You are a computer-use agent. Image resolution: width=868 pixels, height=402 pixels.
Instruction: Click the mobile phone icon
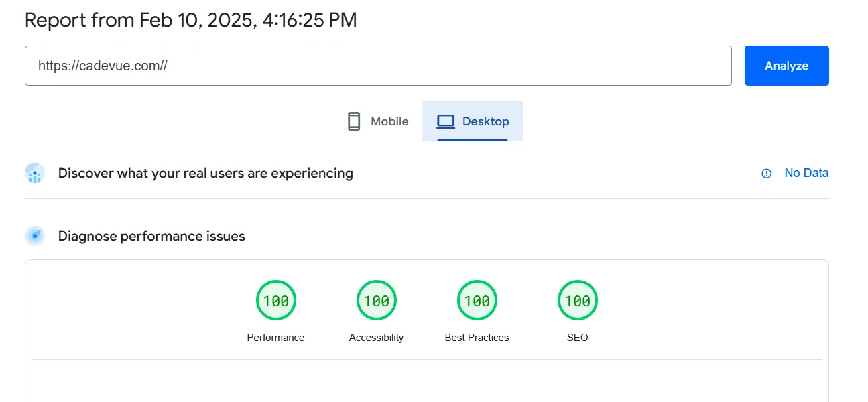click(354, 121)
